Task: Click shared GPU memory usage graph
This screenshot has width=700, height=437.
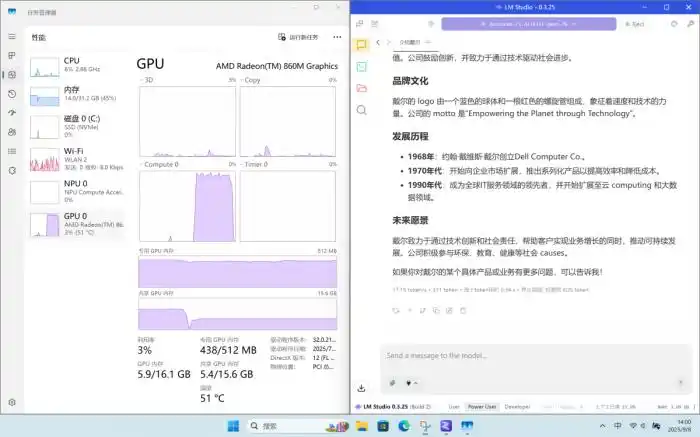Action: coord(238,314)
